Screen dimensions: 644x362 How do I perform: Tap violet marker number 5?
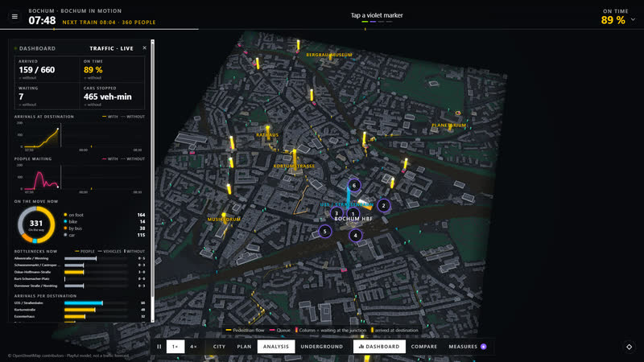[x=325, y=232]
